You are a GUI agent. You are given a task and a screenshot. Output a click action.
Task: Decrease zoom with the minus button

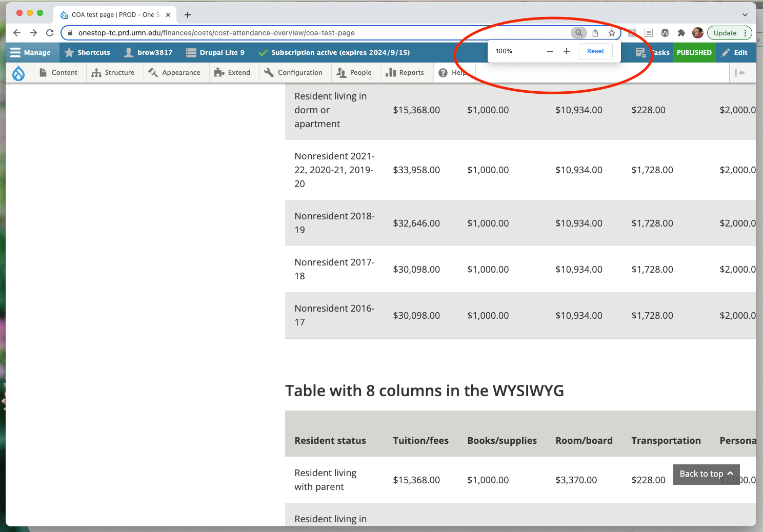[550, 51]
